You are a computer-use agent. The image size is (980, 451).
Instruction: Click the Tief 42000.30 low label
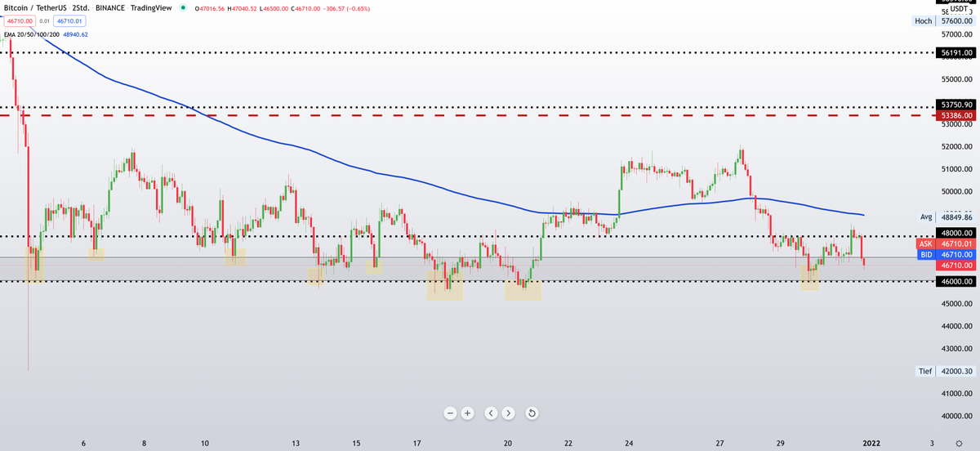click(945, 371)
